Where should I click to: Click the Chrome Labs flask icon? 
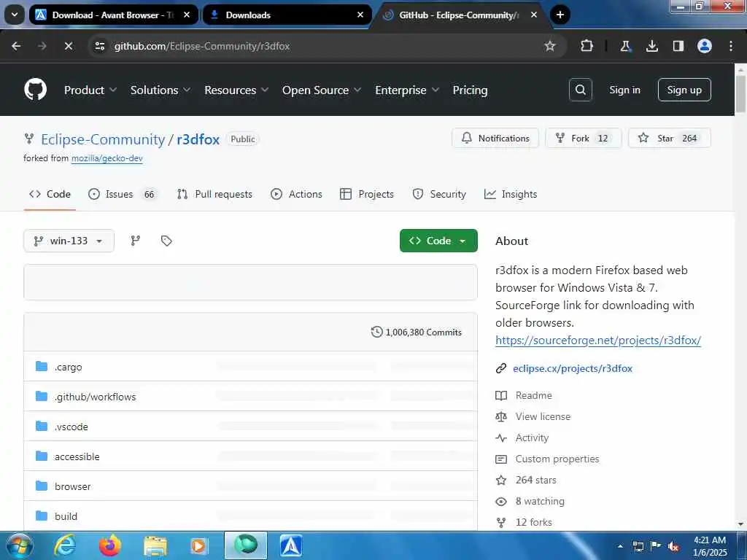point(625,46)
